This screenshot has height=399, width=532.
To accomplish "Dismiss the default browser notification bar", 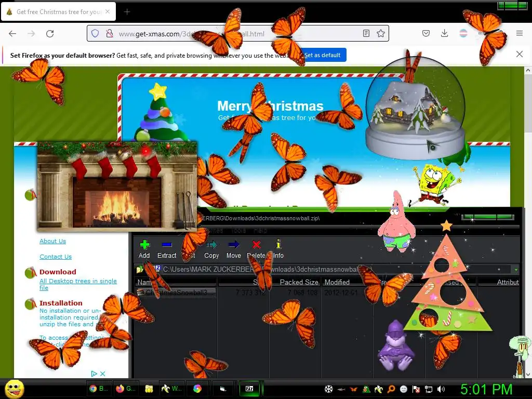I will pyautogui.click(x=520, y=54).
